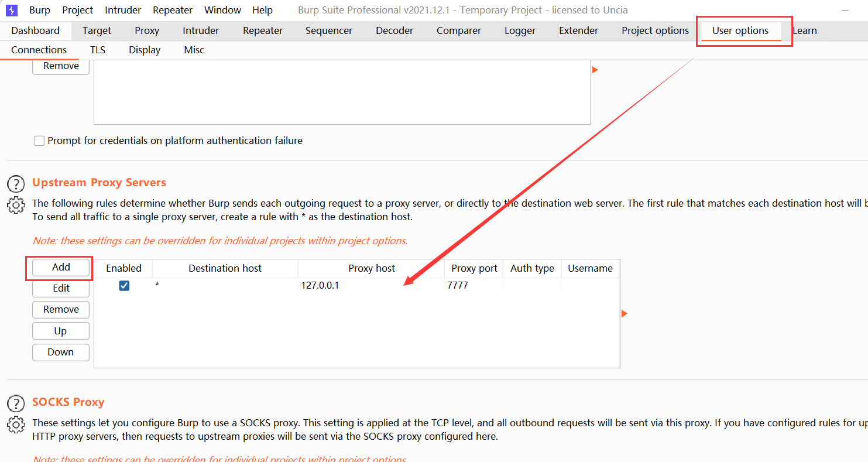868x462 pixels.
Task: Click the SOCKS Proxy heading
Action: pos(68,402)
